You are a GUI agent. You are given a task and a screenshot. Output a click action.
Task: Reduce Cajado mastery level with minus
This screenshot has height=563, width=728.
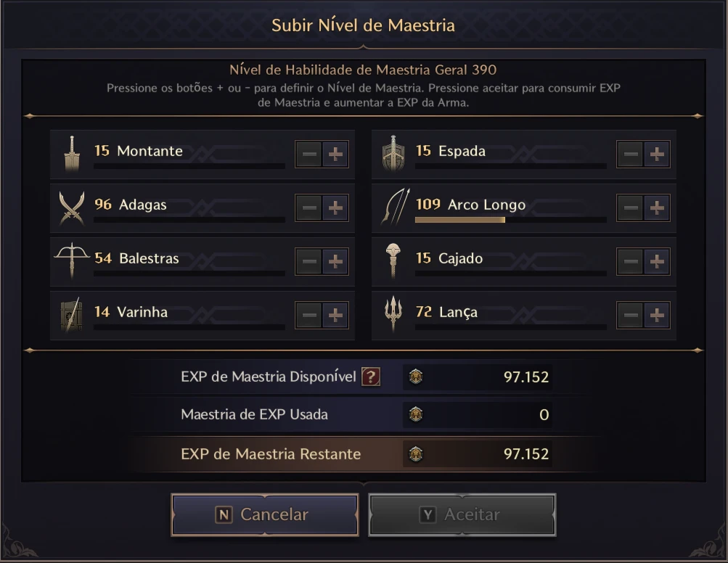point(631,262)
